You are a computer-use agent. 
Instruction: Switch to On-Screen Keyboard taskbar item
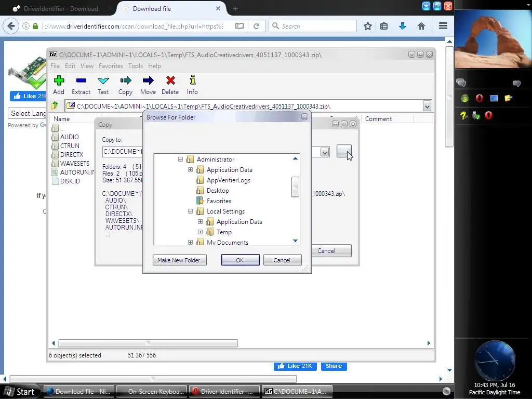152,392
